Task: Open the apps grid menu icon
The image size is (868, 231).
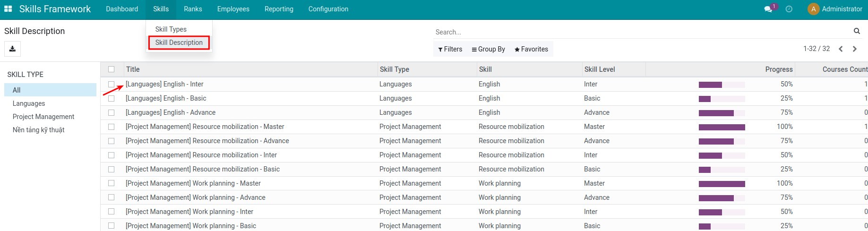Action: click(8, 9)
